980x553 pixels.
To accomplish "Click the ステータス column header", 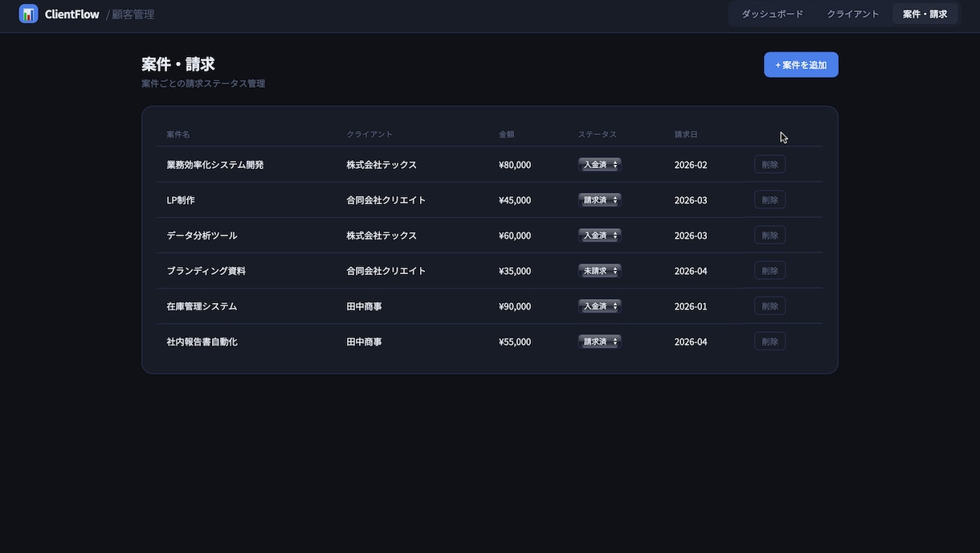I will (x=598, y=134).
